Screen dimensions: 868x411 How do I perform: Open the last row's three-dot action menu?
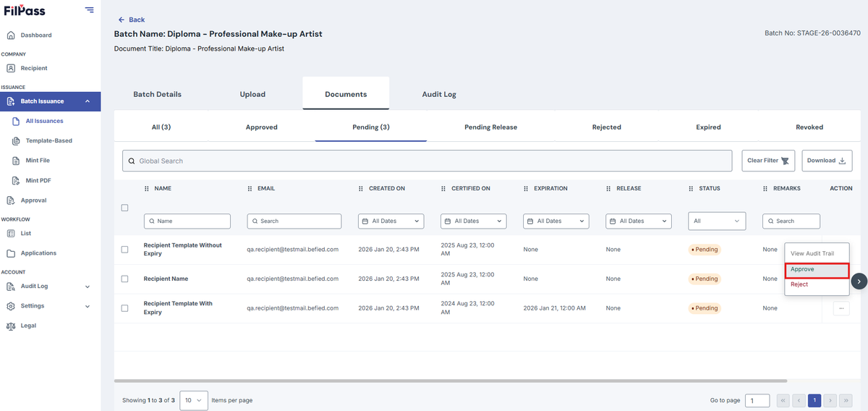pos(841,308)
